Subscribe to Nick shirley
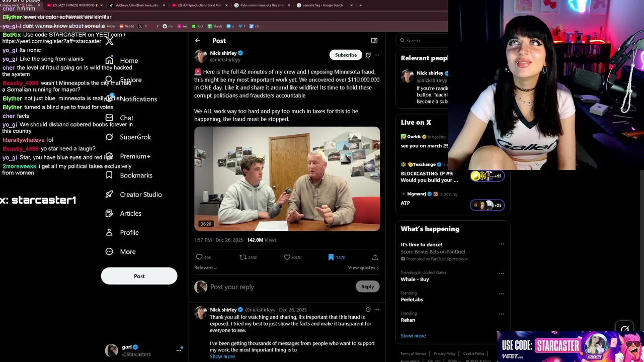Viewport: 644px width, 362px height. (346, 55)
